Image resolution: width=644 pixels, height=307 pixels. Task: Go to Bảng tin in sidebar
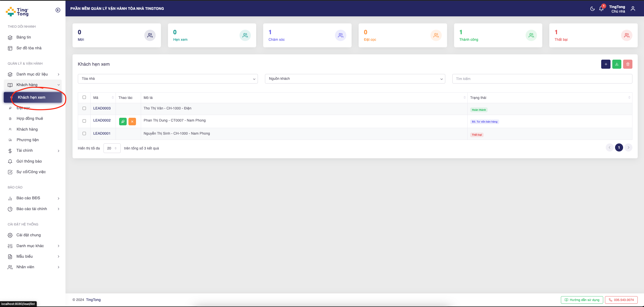point(24,37)
